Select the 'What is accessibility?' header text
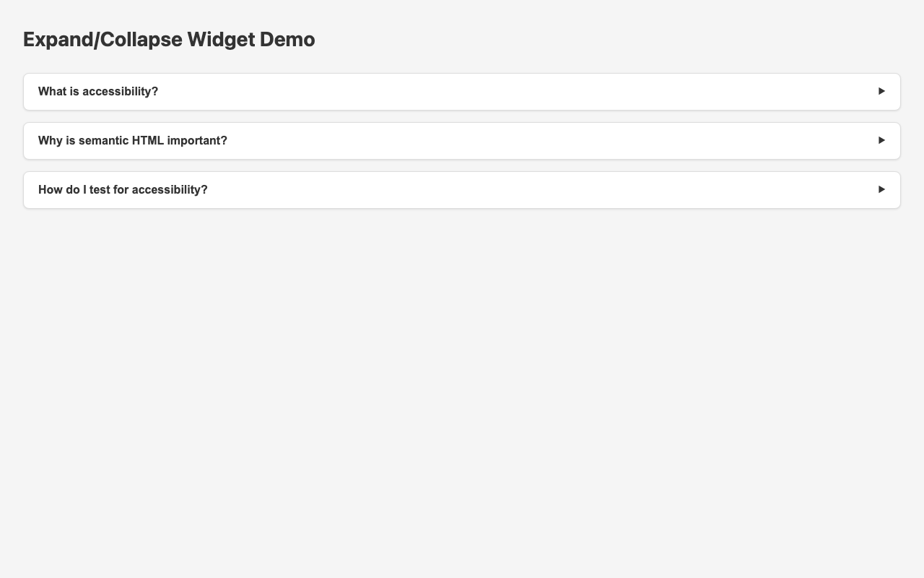The width and height of the screenshot is (924, 578). coord(98,91)
